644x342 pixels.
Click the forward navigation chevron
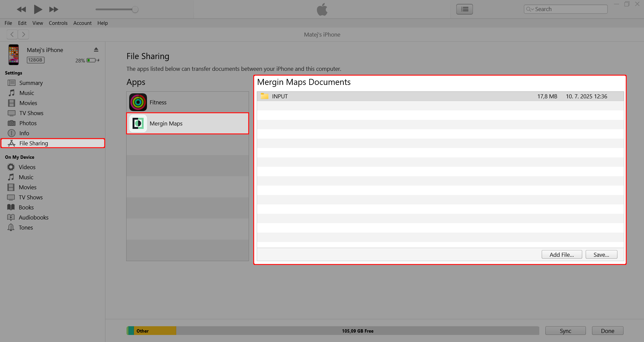pyautogui.click(x=23, y=34)
